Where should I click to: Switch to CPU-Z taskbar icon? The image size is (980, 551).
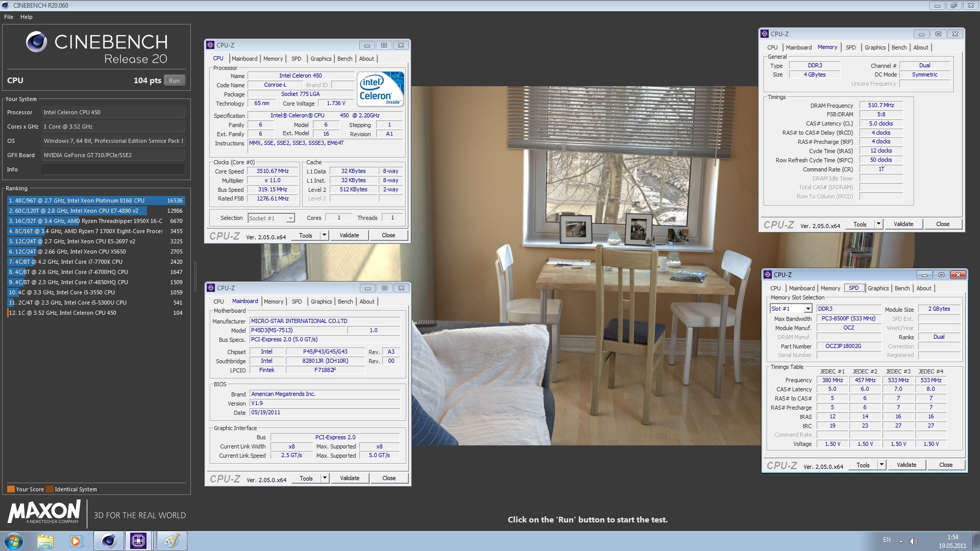[x=138, y=541]
